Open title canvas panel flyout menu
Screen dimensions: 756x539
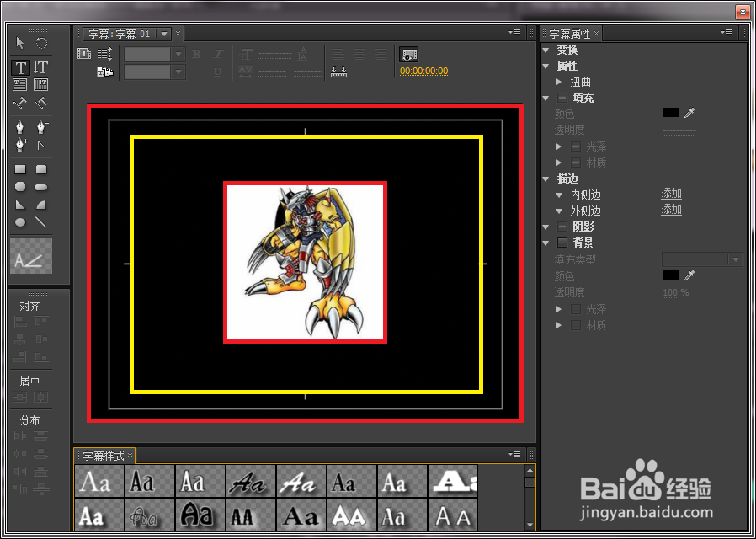(x=514, y=33)
